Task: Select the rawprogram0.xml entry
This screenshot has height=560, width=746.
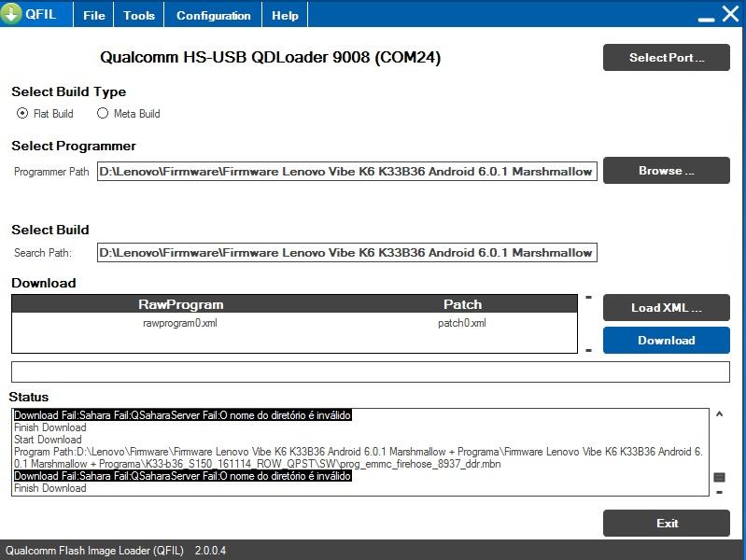Action: [180, 323]
